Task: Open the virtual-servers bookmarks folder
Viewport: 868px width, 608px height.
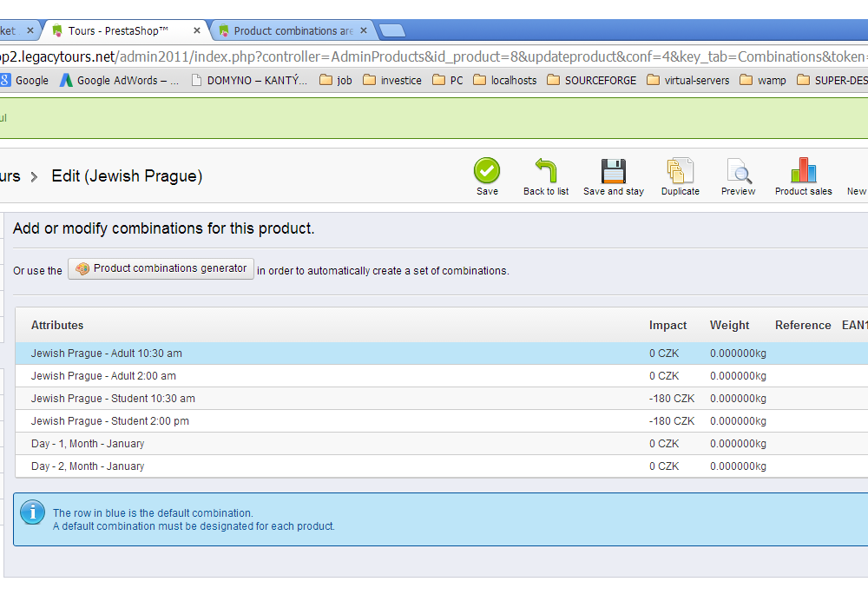Action: [x=688, y=80]
